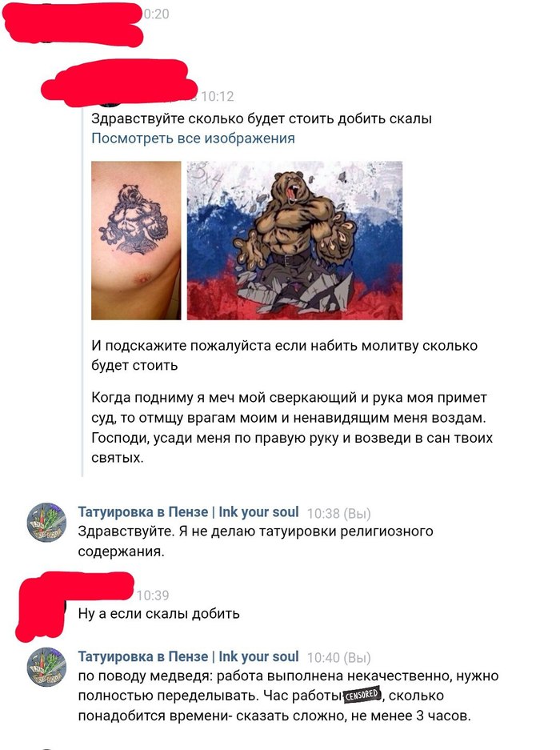Open second 'Татуировка в Пензе | Ink your soul' name
Screen dimensions: 560x750
[x=189, y=656]
